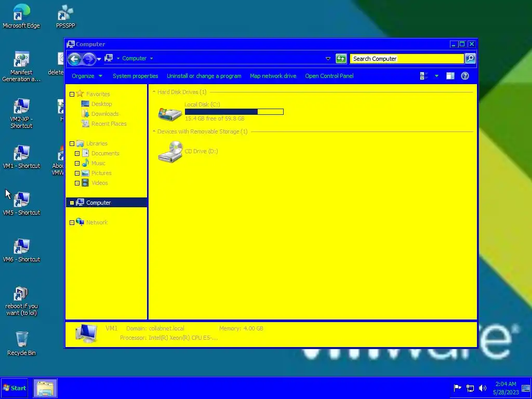Click the Computer window title bar icon
Screen dimensions: 532x399
(x=71, y=44)
